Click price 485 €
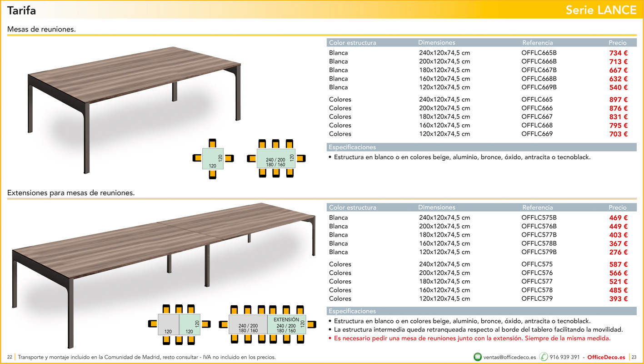Image resolution: width=644 pixels, height=364 pixels. (x=619, y=290)
